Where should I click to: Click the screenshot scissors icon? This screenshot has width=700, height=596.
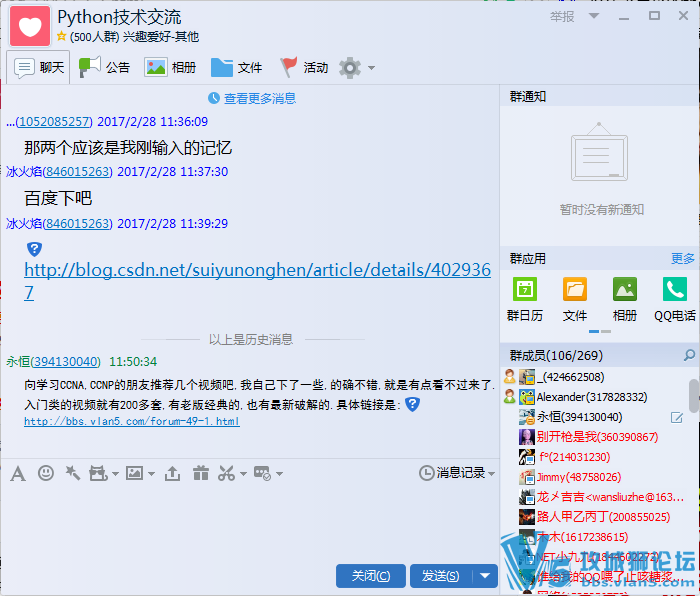pos(227,473)
